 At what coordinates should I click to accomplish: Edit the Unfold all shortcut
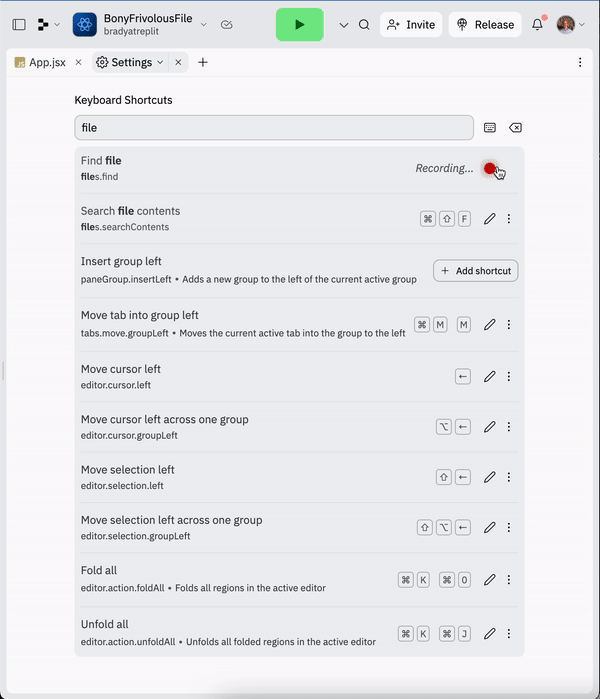pyautogui.click(x=490, y=634)
